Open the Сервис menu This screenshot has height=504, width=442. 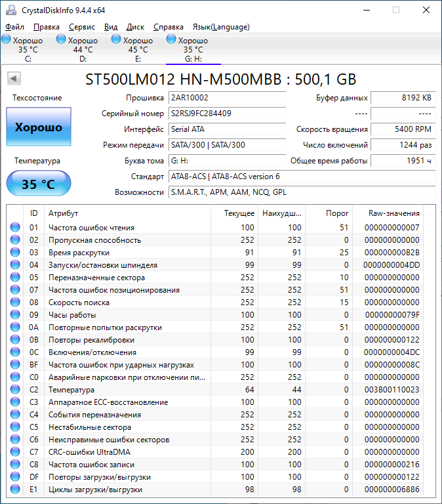(82, 27)
